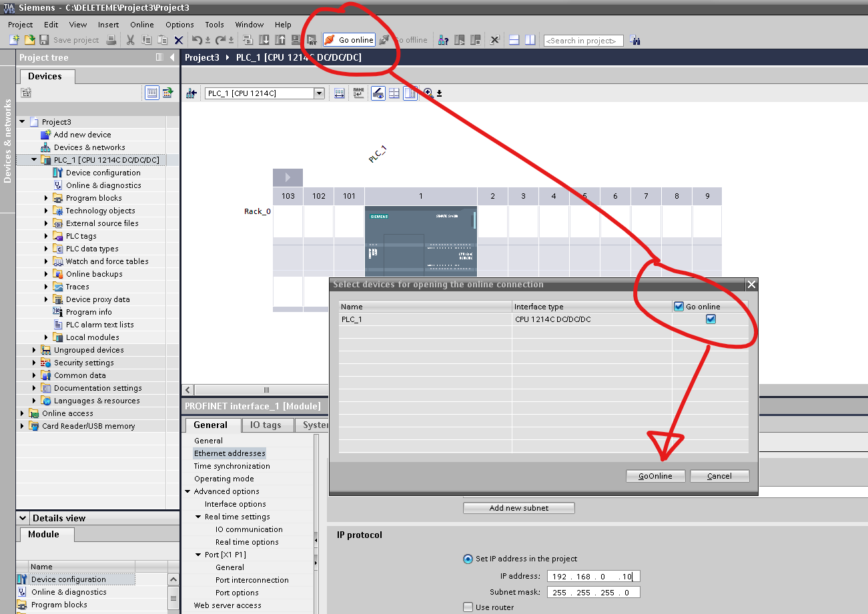868x614 pixels.
Task: Click the Copy toolbar icon
Action: (x=146, y=40)
